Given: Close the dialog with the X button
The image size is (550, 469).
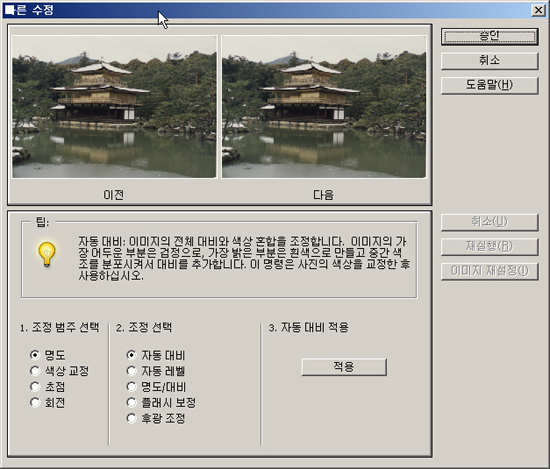Looking at the screenshot, I should [x=538, y=10].
